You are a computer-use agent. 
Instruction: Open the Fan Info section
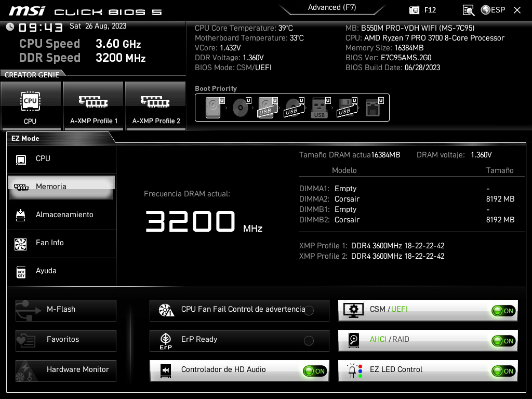pos(61,243)
